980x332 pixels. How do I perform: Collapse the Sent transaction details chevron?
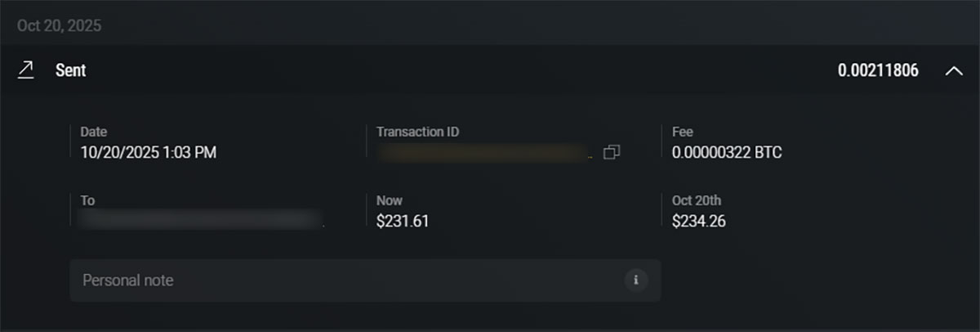pos(953,71)
